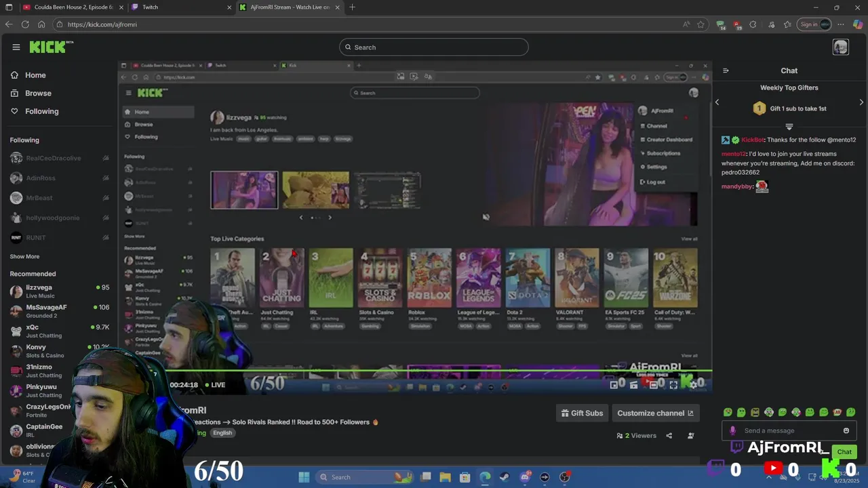The height and width of the screenshot is (488, 868).
Task: Click the purple microphone icon in chat input
Action: pyautogui.click(x=732, y=430)
